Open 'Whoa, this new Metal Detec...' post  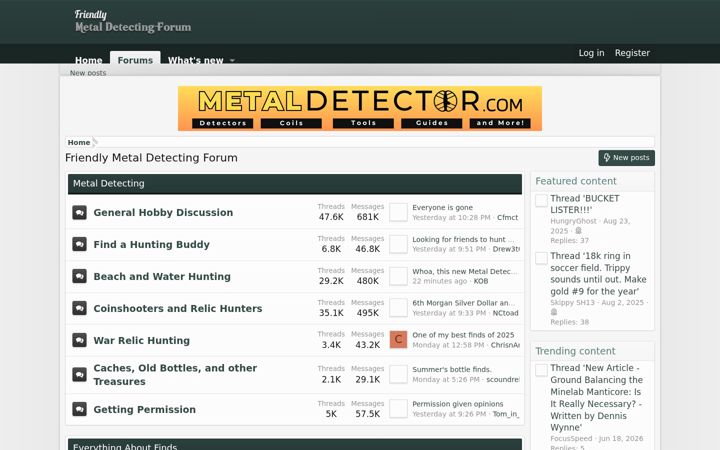coord(465,271)
